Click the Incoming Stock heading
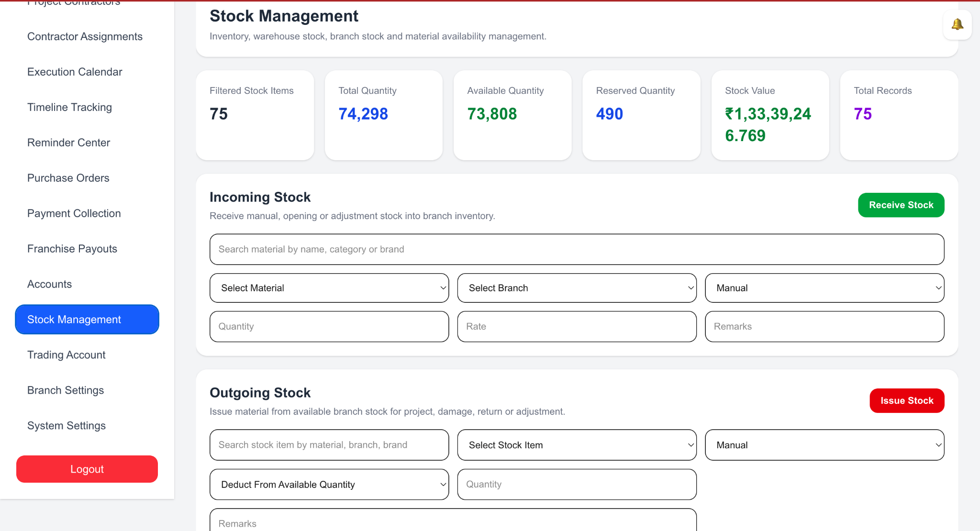980x531 pixels. [x=260, y=197]
